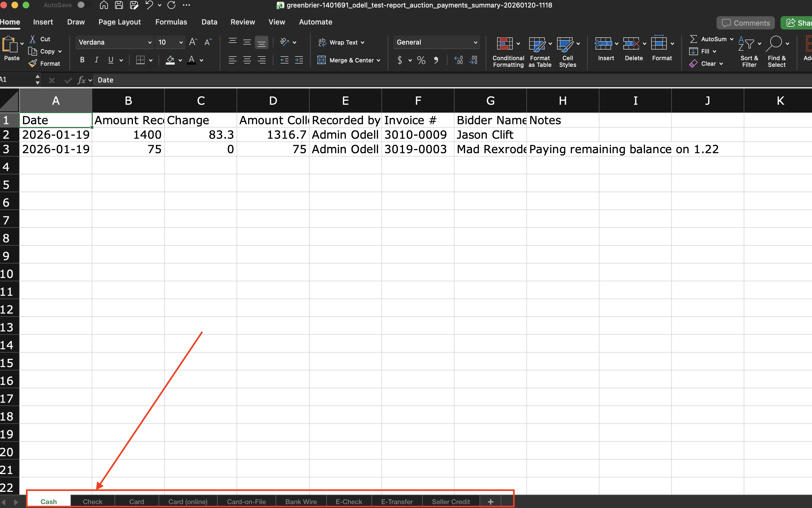Increase font size with large A icon
The height and width of the screenshot is (508, 812).
click(193, 42)
